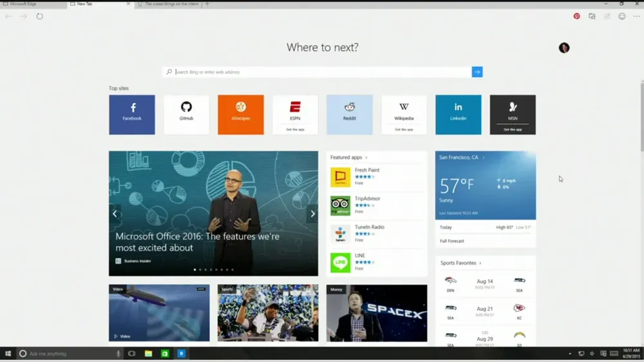Open the Hub favorites icon in toolbar

pyautogui.click(x=592, y=16)
